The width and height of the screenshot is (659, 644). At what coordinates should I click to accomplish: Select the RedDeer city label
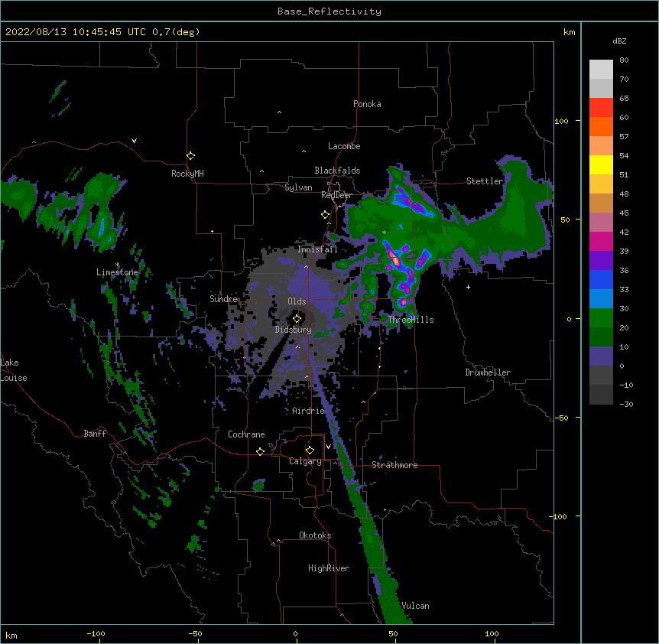click(x=336, y=195)
